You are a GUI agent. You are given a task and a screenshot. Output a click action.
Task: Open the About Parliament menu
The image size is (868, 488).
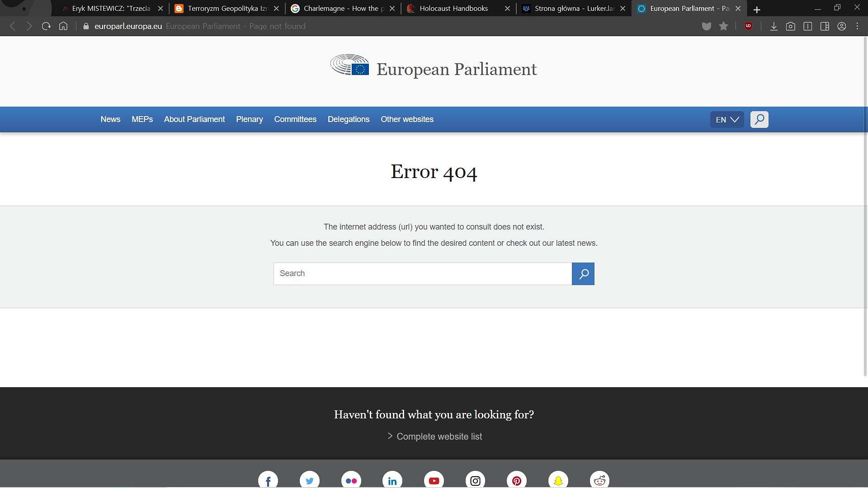[x=194, y=119]
